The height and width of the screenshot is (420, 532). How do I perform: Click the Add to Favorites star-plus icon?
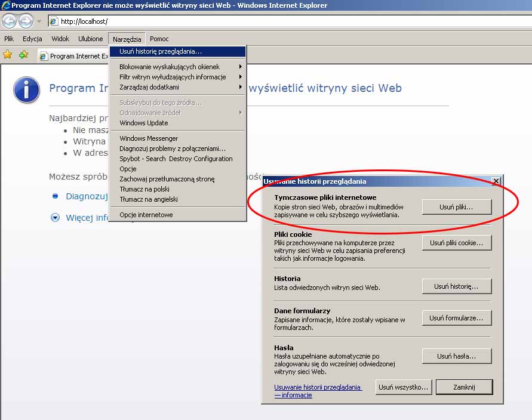(x=23, y=55)
